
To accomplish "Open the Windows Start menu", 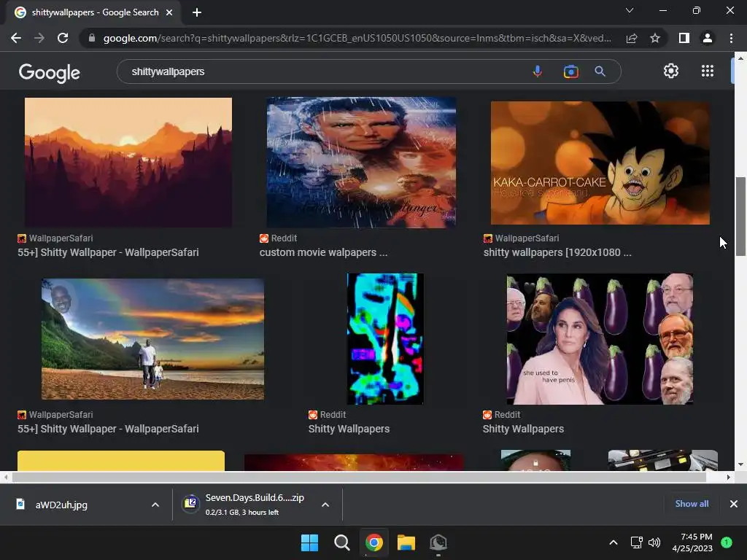I will pyautogui.click(x=309, y=542).
